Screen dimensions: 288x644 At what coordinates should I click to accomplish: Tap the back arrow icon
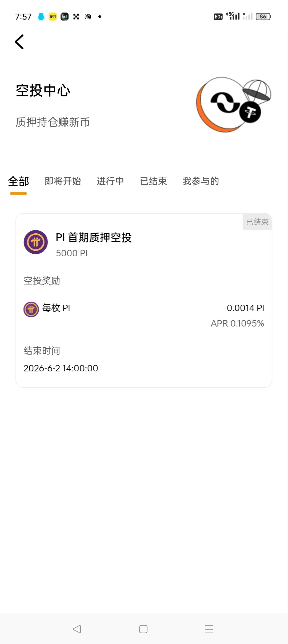click(19, 42)
